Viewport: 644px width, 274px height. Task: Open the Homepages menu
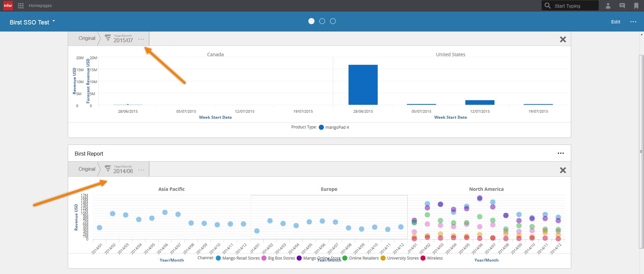pyautogui.click(x=40, y=6)
